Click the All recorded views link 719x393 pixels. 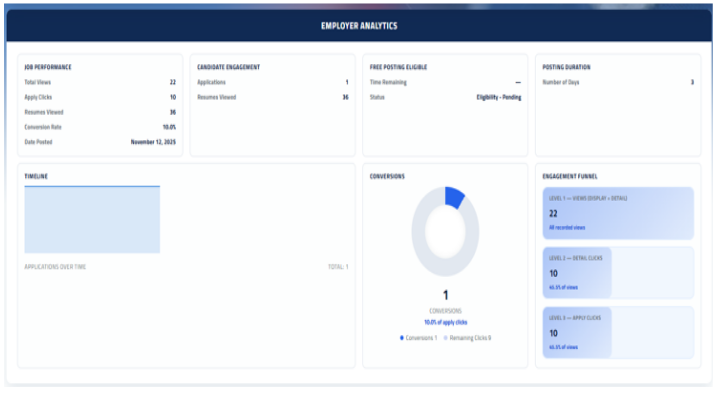tap(567, 227)
